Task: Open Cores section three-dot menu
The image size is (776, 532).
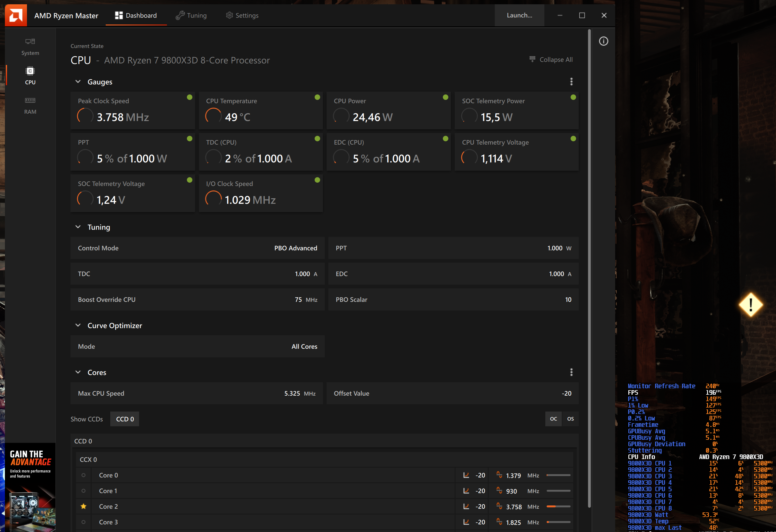Action: tap(571, 372)
